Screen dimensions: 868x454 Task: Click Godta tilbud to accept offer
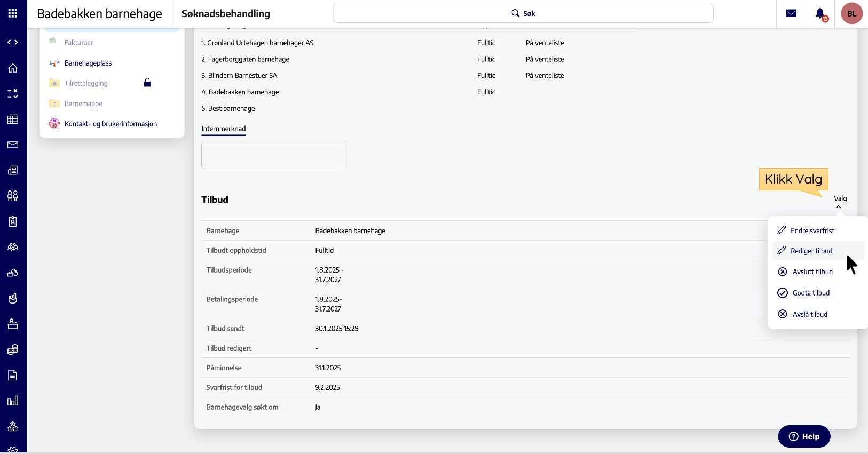(x=810, y=293)
